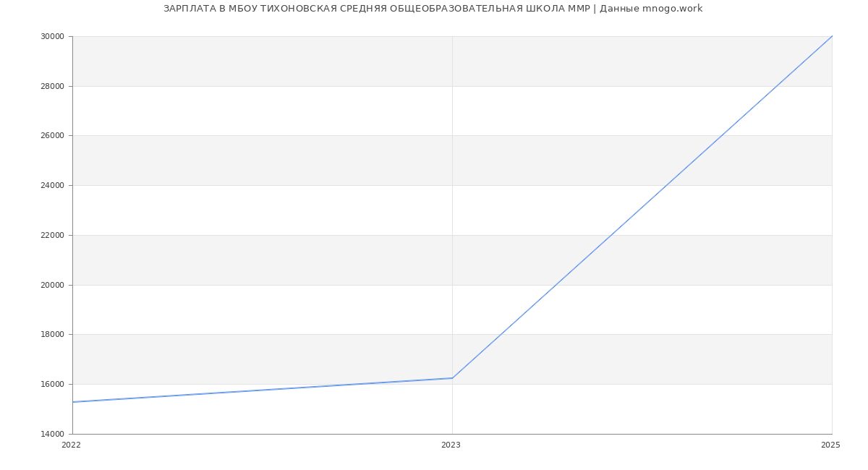Click the line's peak point at 2025
The width and height of the screenshot is (868, 470).
coord(832,36)
